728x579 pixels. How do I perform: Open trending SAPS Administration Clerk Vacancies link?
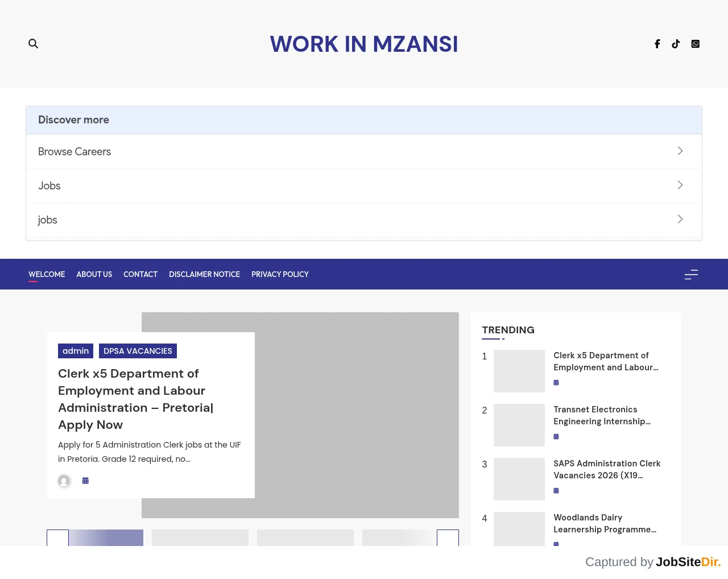click(607, 469)
